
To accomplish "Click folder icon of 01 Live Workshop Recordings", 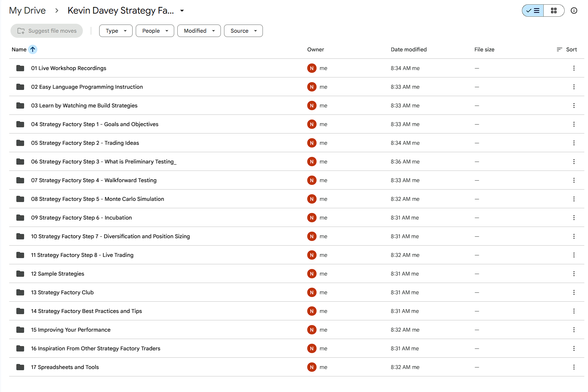I will 20,68.
